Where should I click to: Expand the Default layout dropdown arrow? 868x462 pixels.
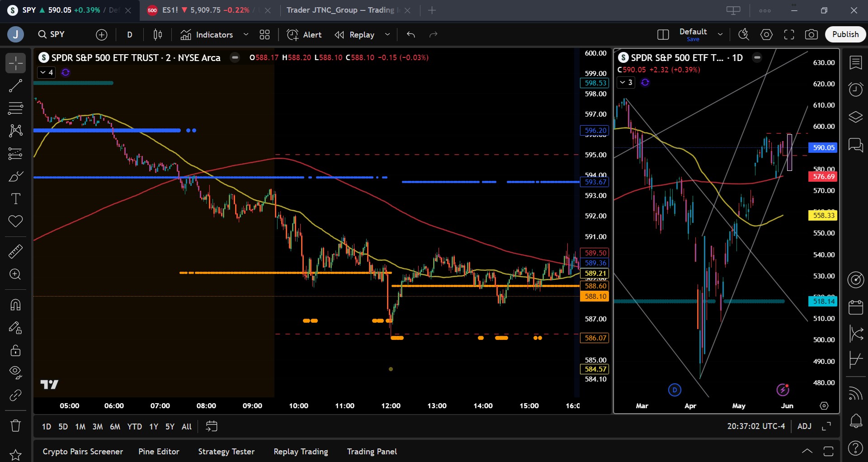point(720,35)
